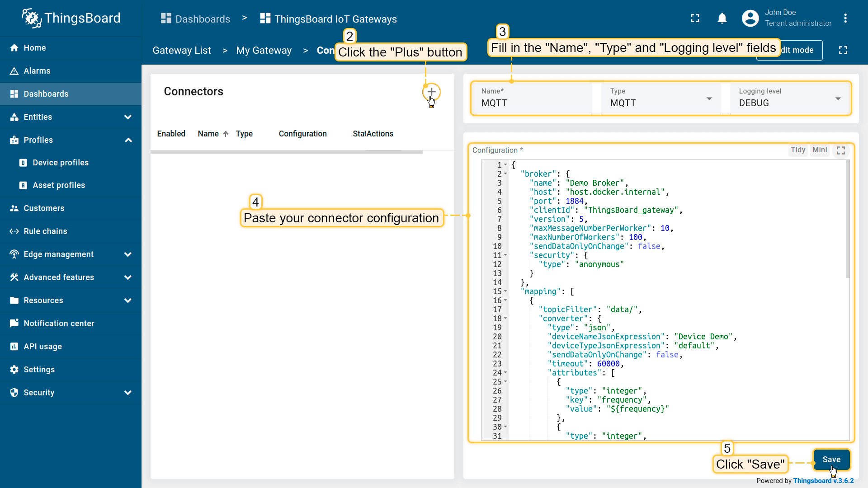Viewport: 868px width, 488px height.
Task: Click Configuration column header
Action: 302,134
